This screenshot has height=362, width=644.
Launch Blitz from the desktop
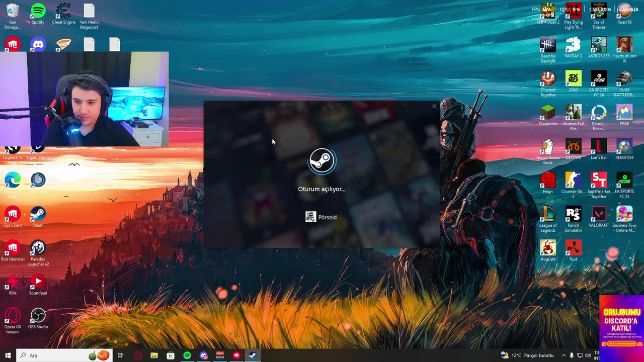[x=13, y=285]
